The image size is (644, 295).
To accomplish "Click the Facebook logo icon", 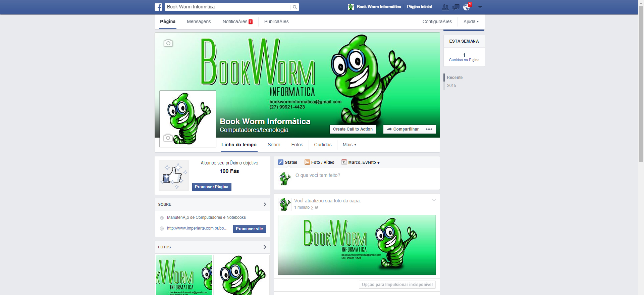I will point(158,7).
